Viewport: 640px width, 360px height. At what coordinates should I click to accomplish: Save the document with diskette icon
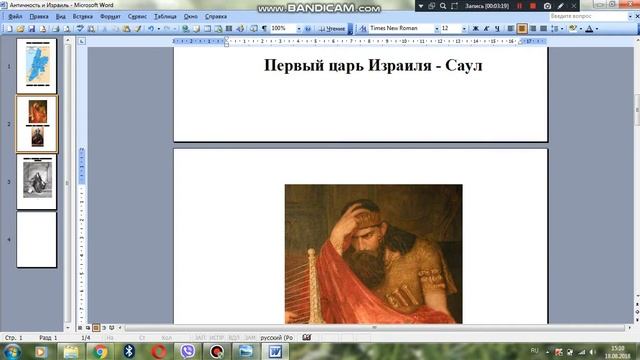click(x=31, y=29)
